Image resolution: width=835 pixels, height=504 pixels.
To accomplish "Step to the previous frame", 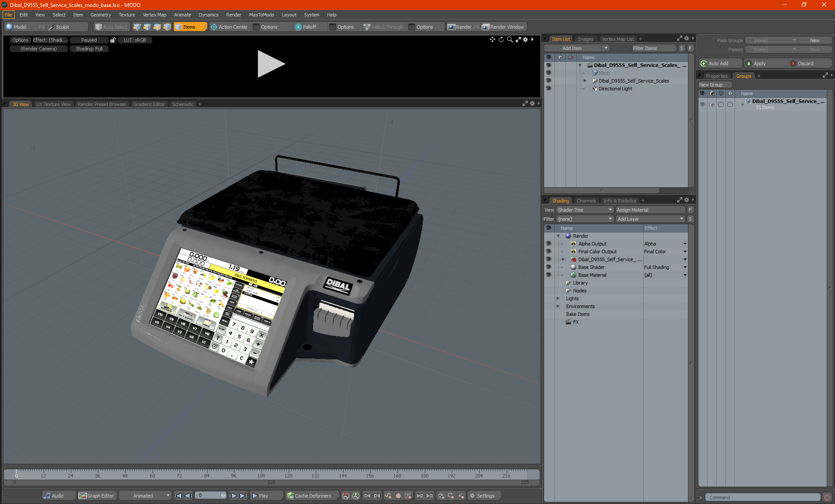I will click(x=188, y=496).
